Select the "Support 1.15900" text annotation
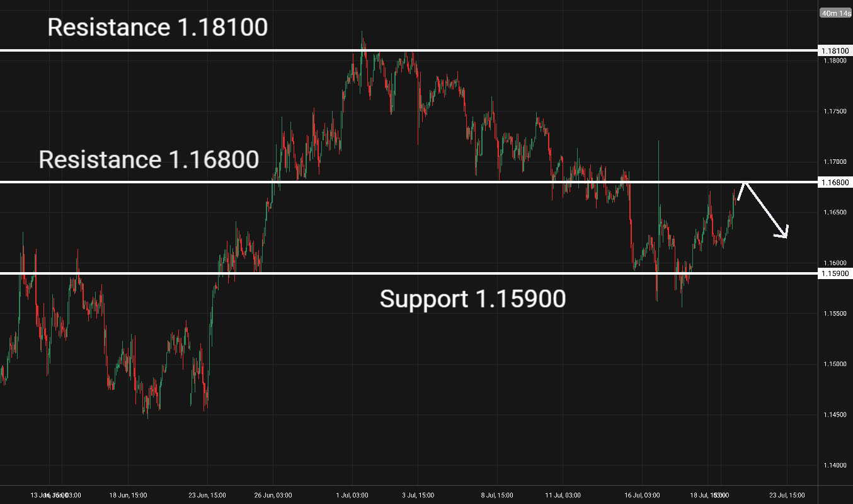The image size is (853, 504). pos(473,299)
